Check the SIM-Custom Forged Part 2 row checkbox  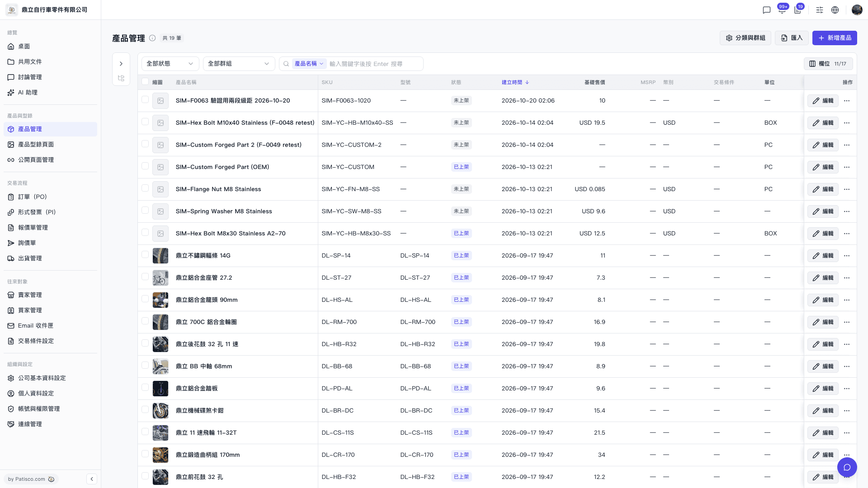point(145,144)
